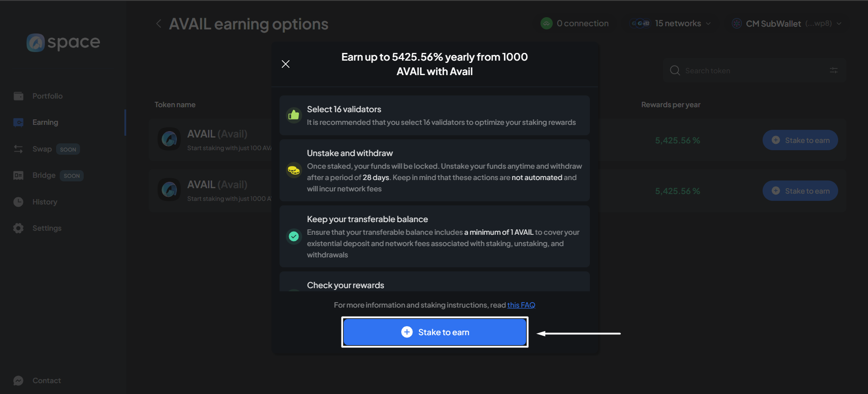Viewport: 868px width, 394px height.
Task: Open the Portfolio sidebar item
Action: click(47, 96)
